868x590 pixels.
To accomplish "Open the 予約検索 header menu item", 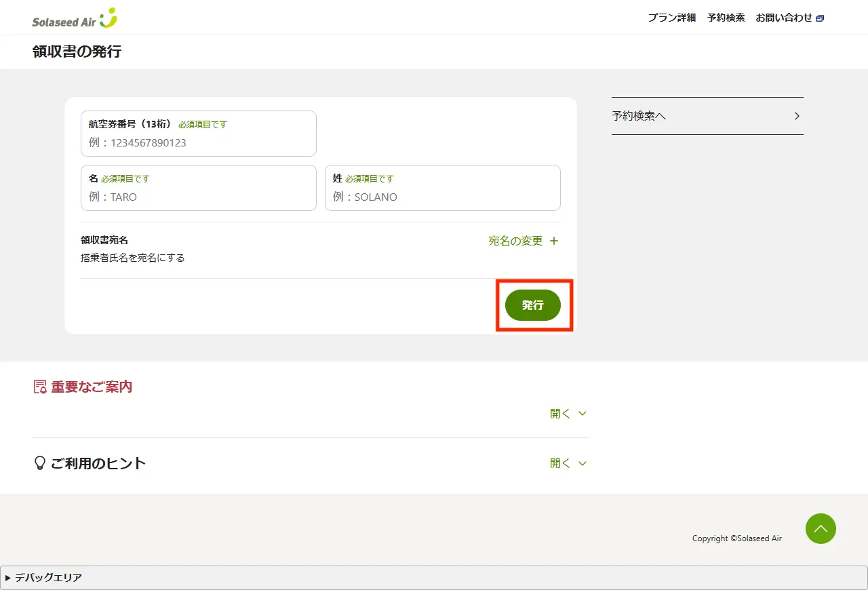I will tap(726, 18).
